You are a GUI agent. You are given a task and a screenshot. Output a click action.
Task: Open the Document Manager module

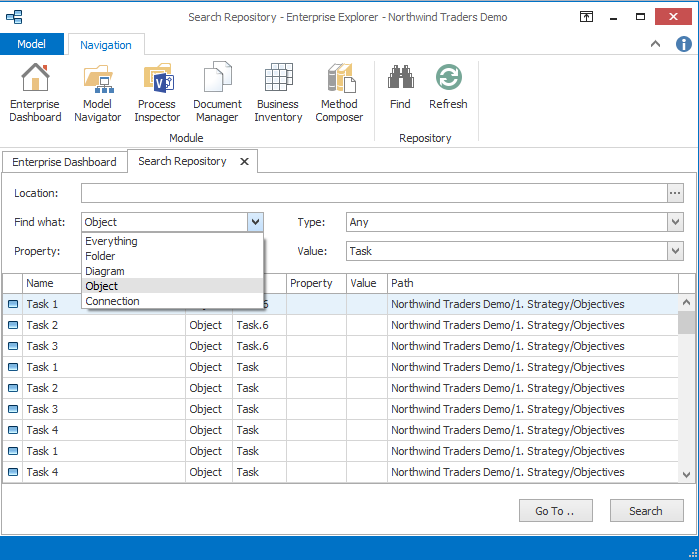pyautogui.click(x=217, y=92)
